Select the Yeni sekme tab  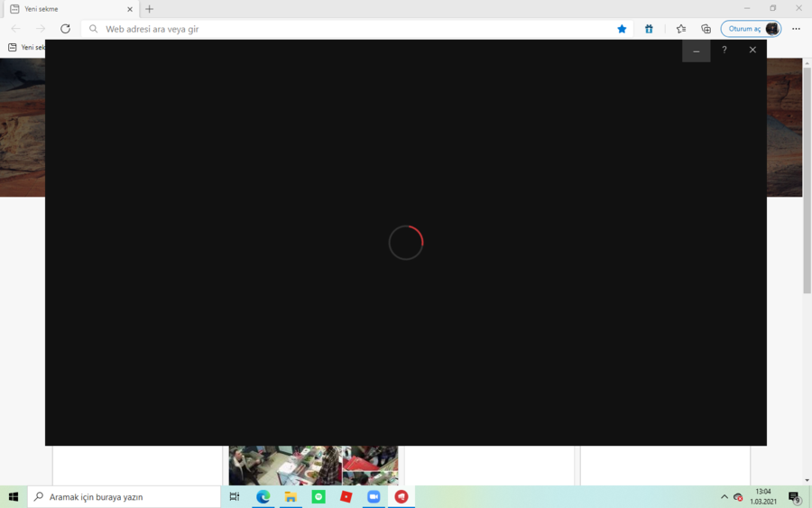pyautogui.click(x=71, y=9)
